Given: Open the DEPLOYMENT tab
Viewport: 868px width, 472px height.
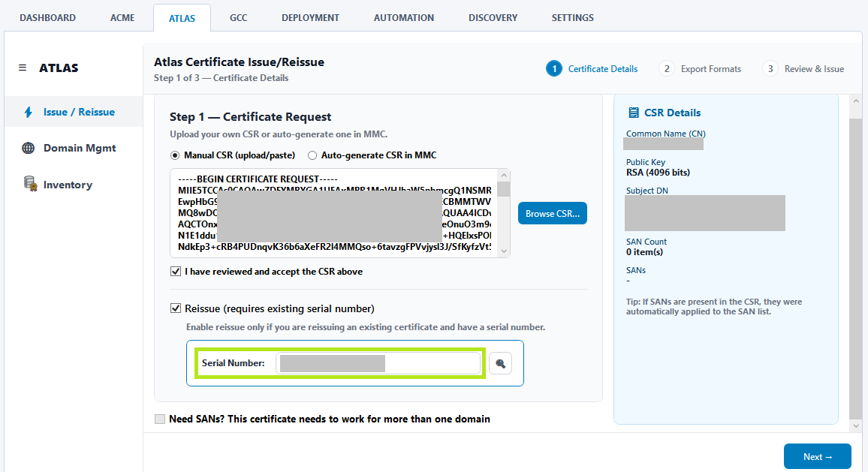Looking at the screenshot, I should click(x=311, y=18).
